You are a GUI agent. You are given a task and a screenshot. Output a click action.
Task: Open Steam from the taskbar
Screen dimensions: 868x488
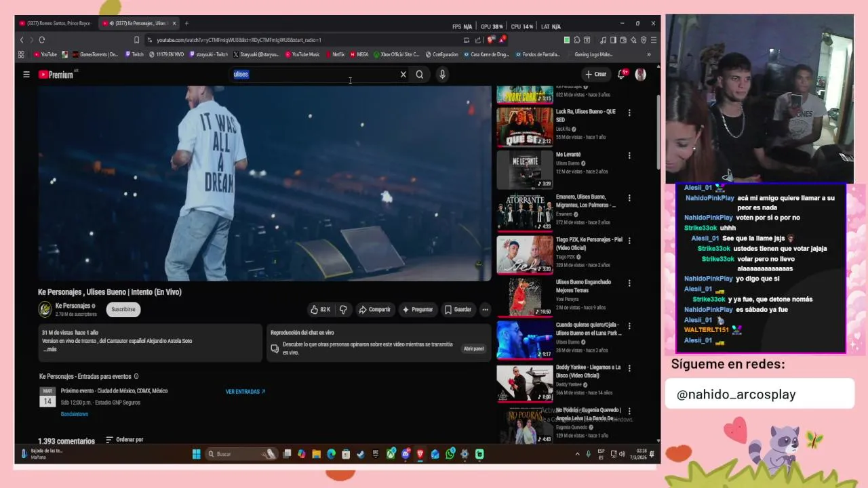[x=361, y=454]
